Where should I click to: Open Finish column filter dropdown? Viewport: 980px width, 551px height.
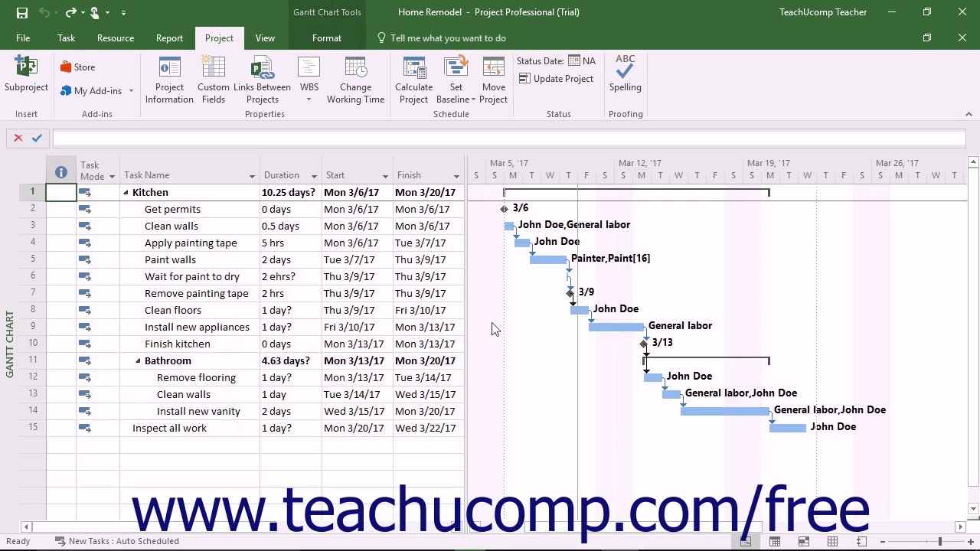(456, 176)
